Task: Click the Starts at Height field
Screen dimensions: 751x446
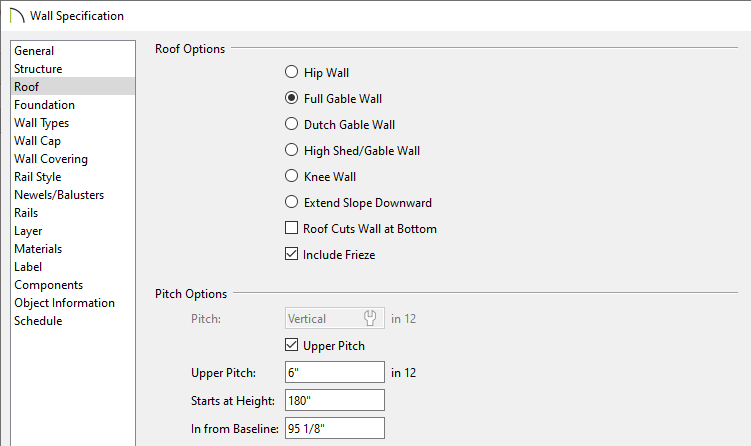Action: [335, 400]
